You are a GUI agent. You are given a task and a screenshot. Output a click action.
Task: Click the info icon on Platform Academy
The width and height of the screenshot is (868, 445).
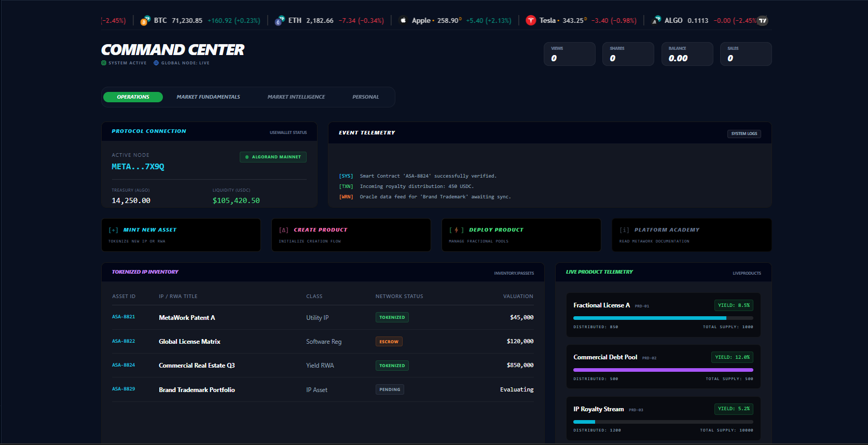[624, 230]
